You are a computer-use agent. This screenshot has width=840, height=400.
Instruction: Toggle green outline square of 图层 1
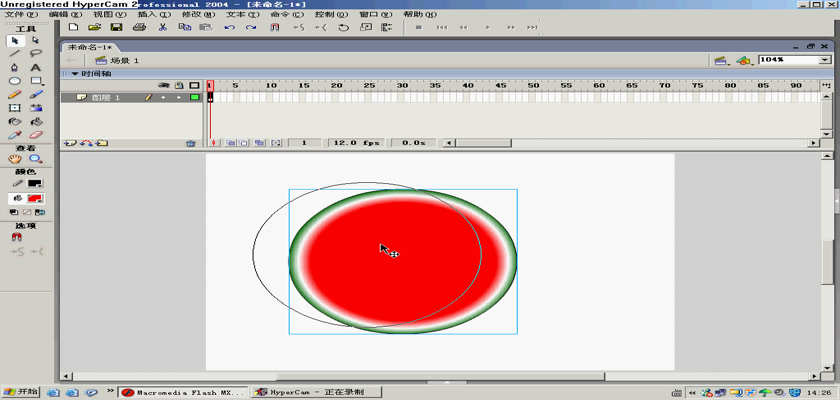coord(194,97)
